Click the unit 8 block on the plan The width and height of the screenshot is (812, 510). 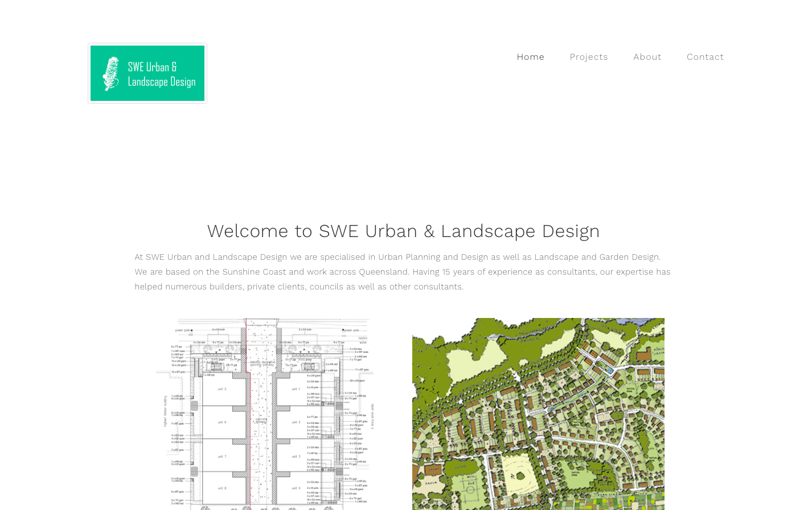pyautogui.click(x=222, y=488)
